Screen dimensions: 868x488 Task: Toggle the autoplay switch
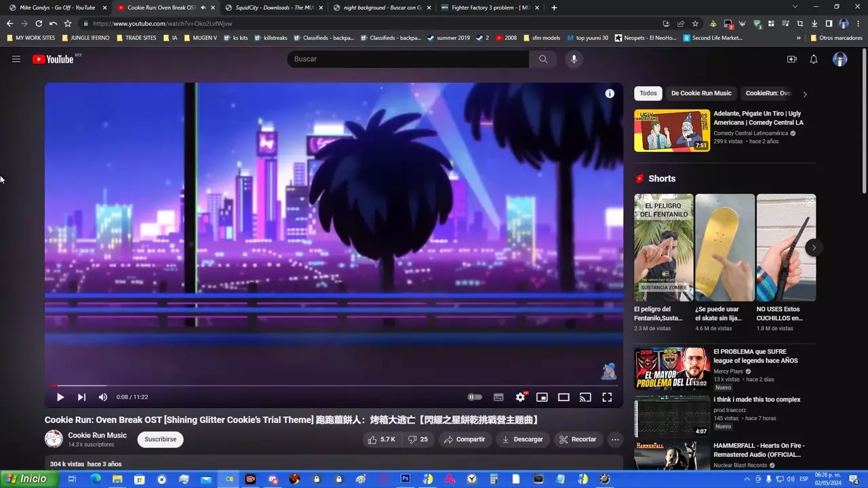tap(475, 397)
